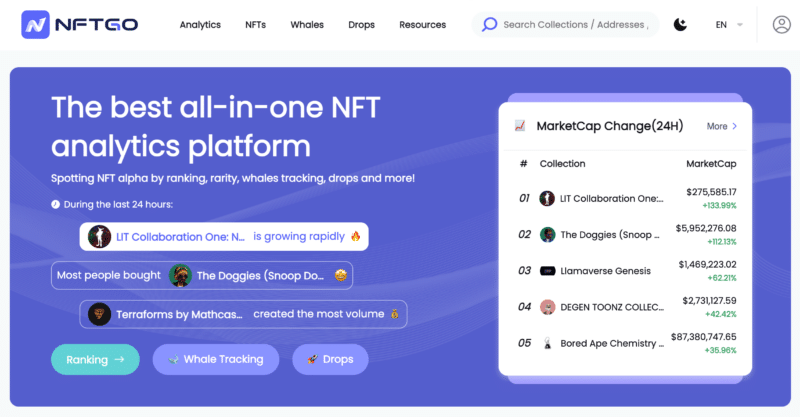Image resolution: width=800 pixels, height=417 pixels.
Task: Open The Doggies (Snoop row in table
Action: [x=627, y=234]
